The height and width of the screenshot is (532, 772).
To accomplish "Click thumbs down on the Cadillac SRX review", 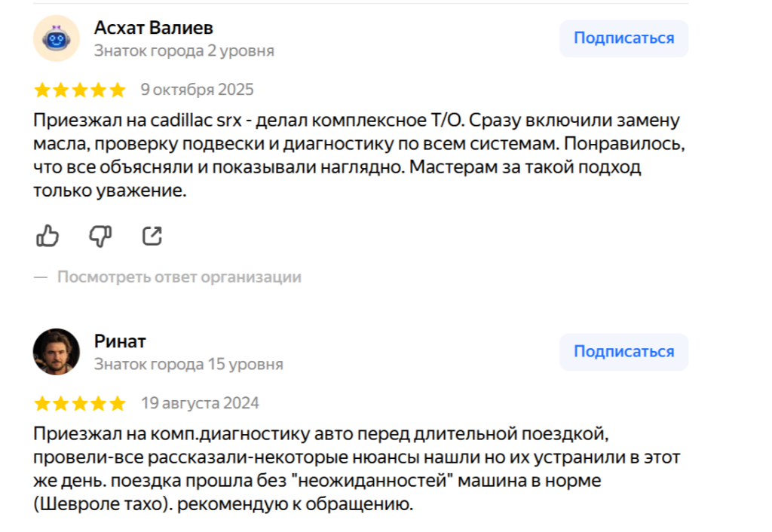I will [100, 236].
